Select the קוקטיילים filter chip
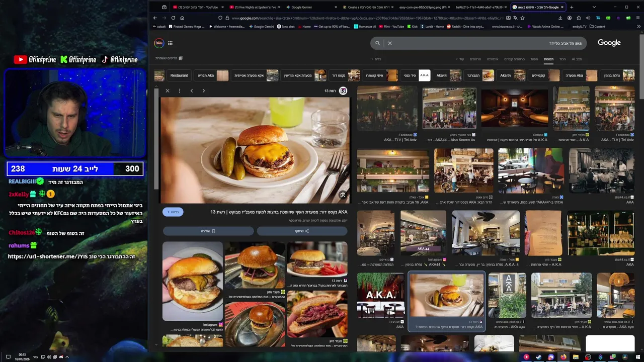644x362 pixels. [x=545, y=75]
